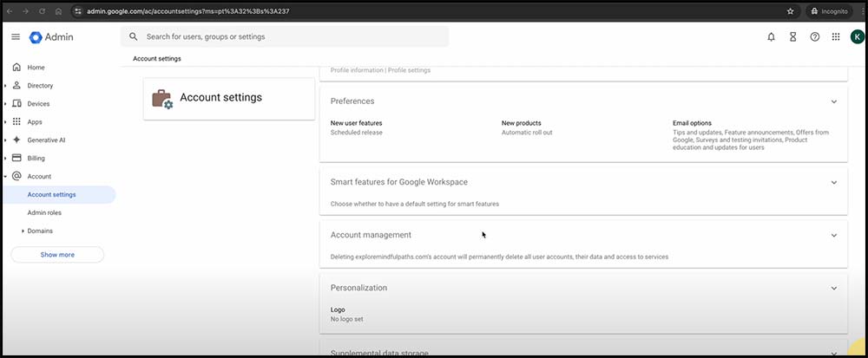Click the Logo setting label
Viewport: 868px width, 358px height.
pyautogui.click(x=338, y=310)
